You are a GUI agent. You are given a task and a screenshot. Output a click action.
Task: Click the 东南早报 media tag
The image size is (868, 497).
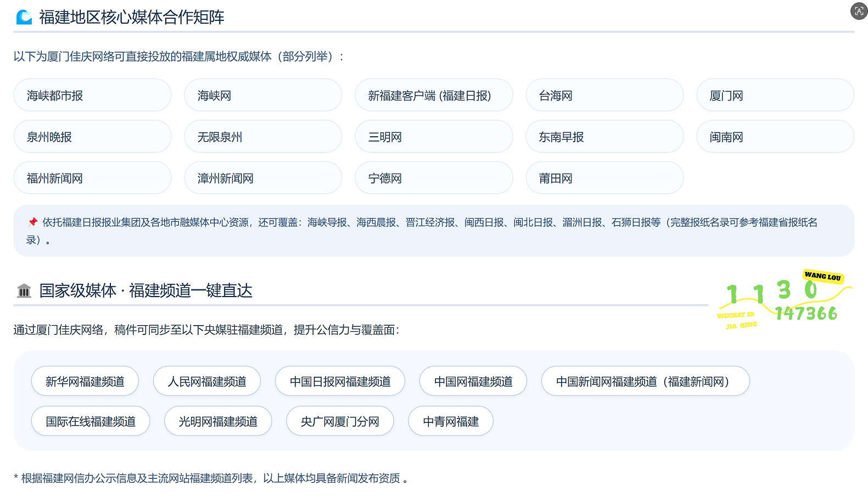click(604, 137)
